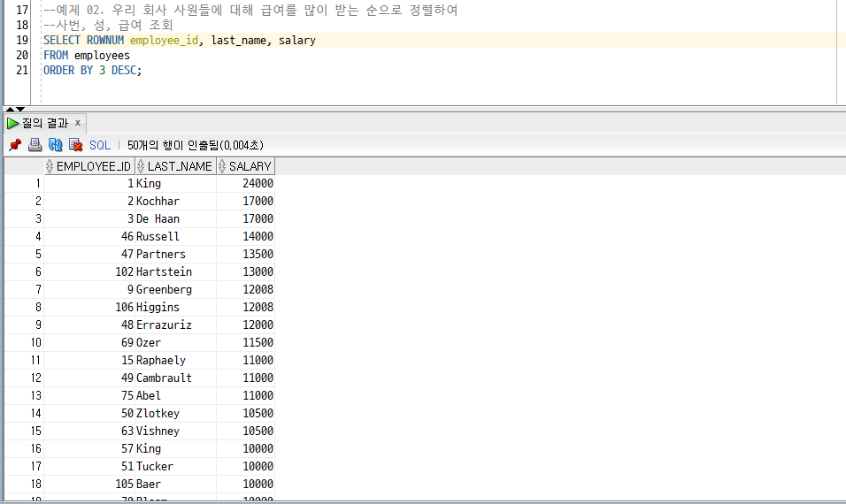Select the De Haan last name cell
This screenshot has width=846, height=504.
coord(175,219)
